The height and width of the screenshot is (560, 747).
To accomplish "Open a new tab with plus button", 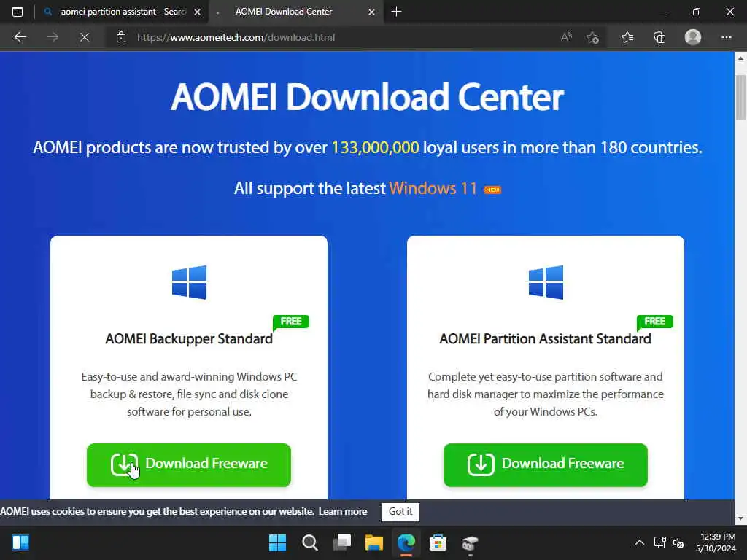I will (396, 12).
